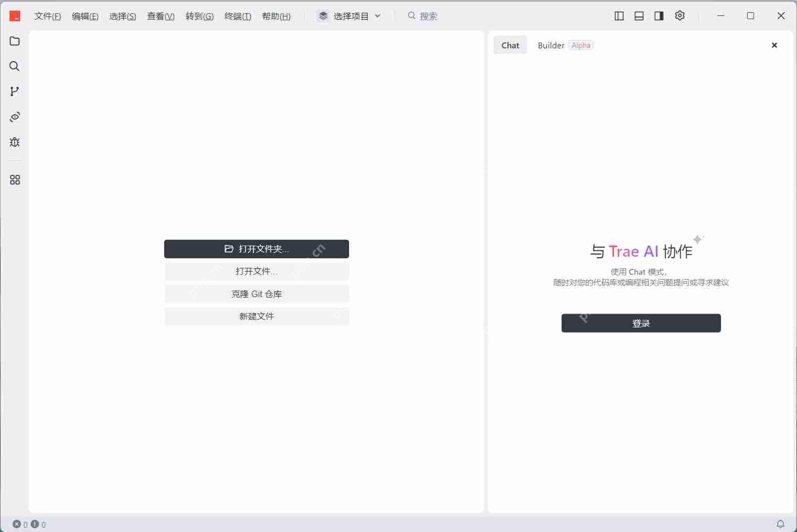Open the Source Control panel
The height and width of the screenshot is (532, 797).
14,91
